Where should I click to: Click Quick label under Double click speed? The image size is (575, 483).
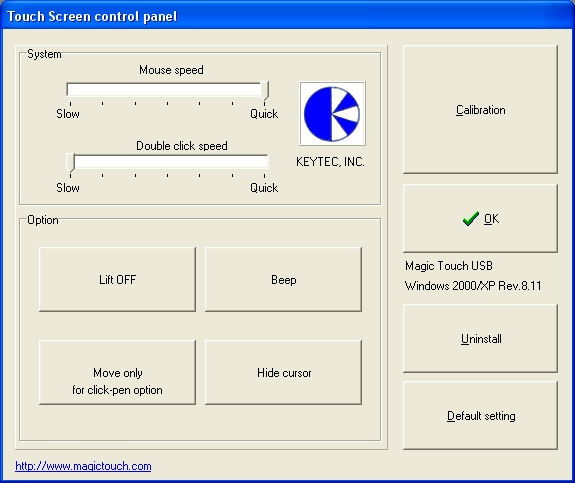coord(264,188)
